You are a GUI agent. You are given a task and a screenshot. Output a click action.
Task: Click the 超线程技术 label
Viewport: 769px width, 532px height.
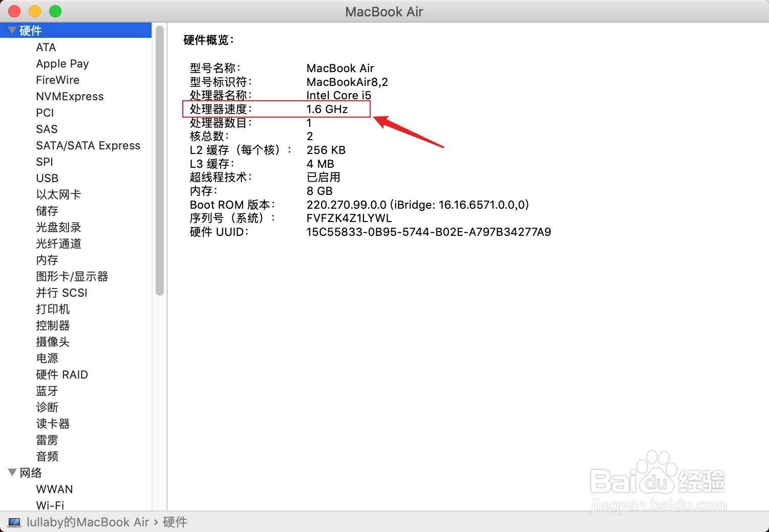point(221,177)
